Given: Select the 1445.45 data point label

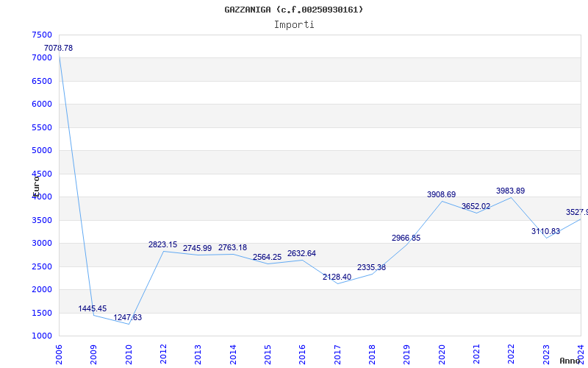Looking at the screenshot, I should point(93,309).
